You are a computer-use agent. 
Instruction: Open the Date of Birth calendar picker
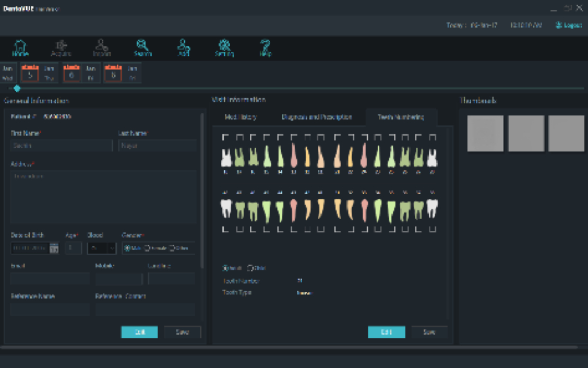click(x=54, y=248)
